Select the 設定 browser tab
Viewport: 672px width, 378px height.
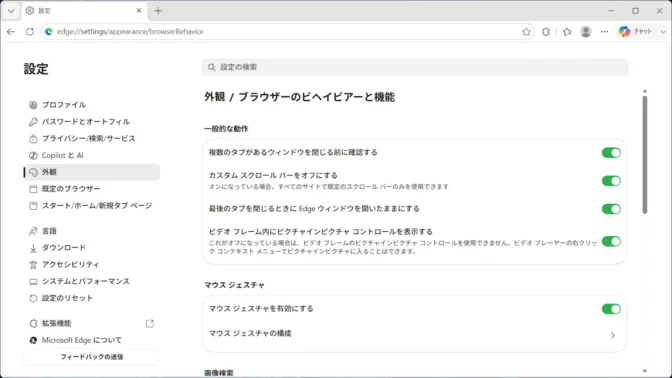(84, 11)
